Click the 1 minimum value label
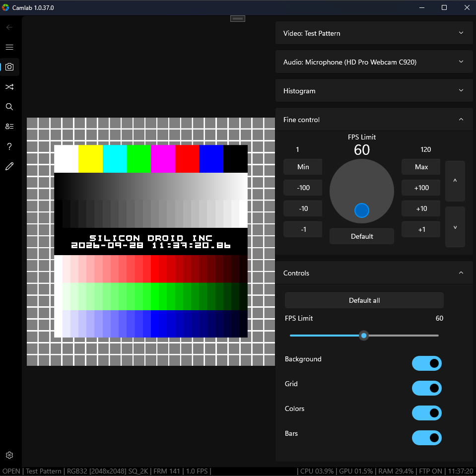The height and width of the screenshot is (476, 476). click(x=297, y=149)
